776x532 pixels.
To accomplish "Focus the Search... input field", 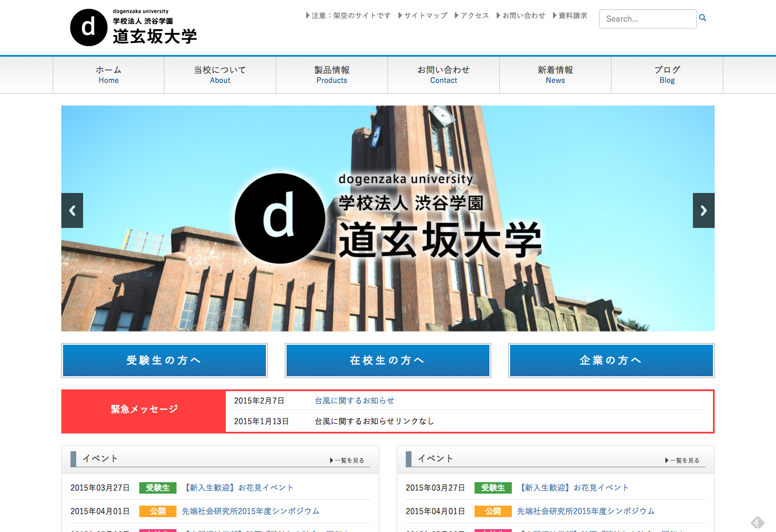I will point(648,19).
